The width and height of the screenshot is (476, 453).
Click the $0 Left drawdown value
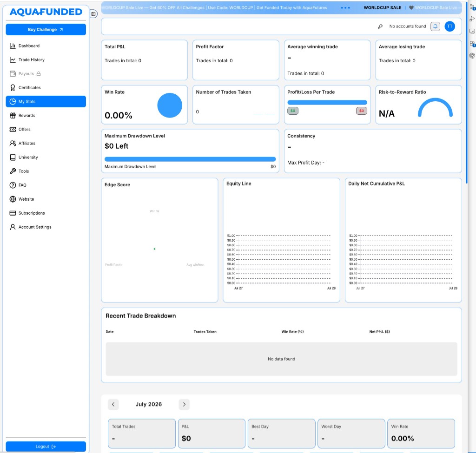(117, 146)
